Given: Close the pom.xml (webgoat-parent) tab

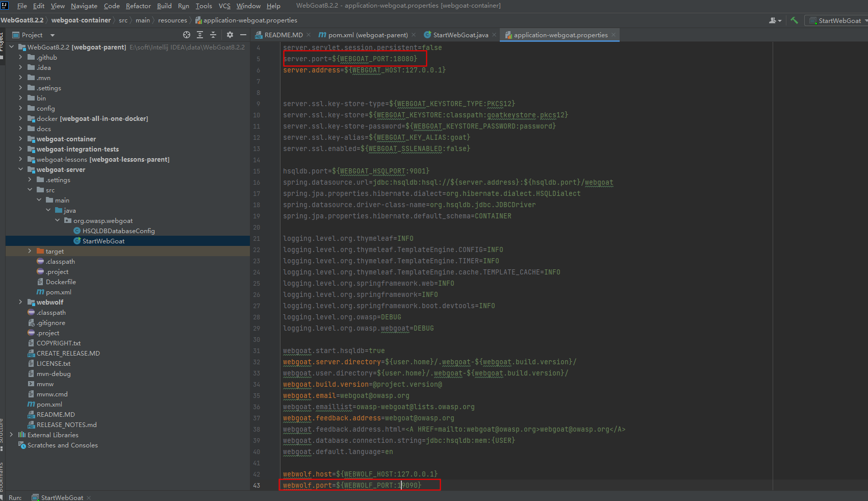Looking at the screenshot, I should [x=414, y=35].
